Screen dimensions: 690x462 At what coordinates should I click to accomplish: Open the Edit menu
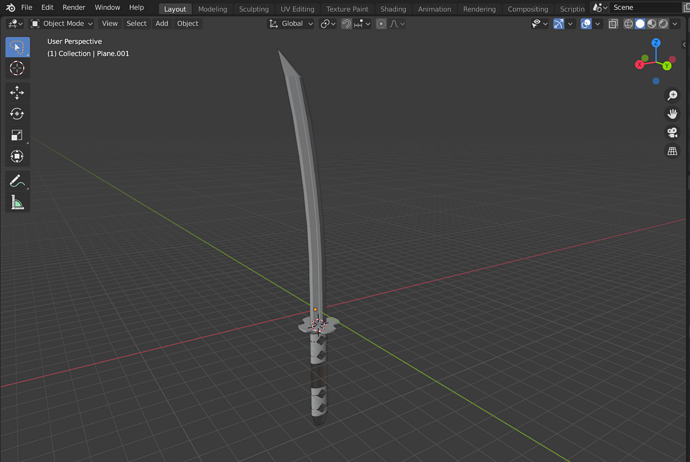(x=47, y=7)
